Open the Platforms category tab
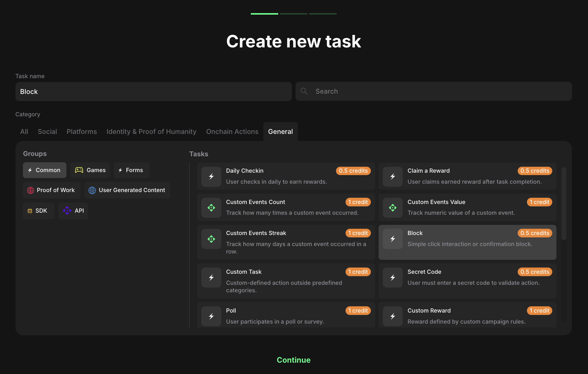The height and width of the screenshot is (374, 588). (82, 132)
